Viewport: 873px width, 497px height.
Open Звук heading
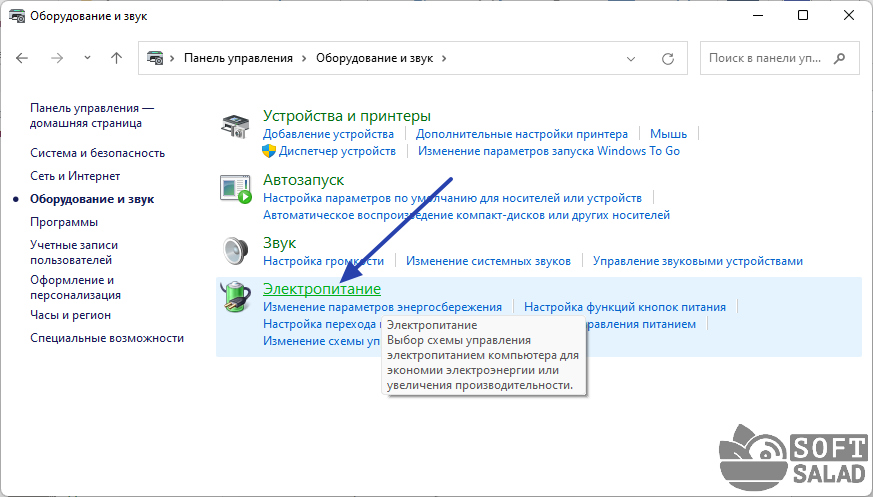coord(279,243)
